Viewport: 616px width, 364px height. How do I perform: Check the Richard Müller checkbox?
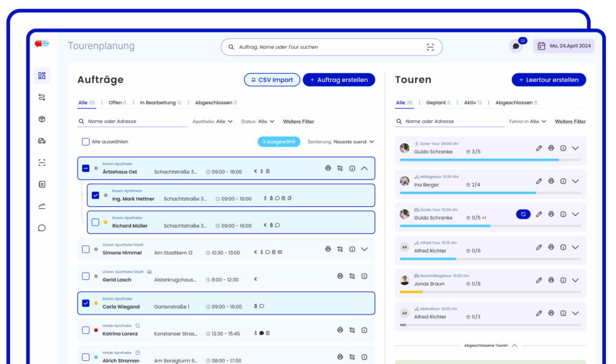tap(96, 222)
